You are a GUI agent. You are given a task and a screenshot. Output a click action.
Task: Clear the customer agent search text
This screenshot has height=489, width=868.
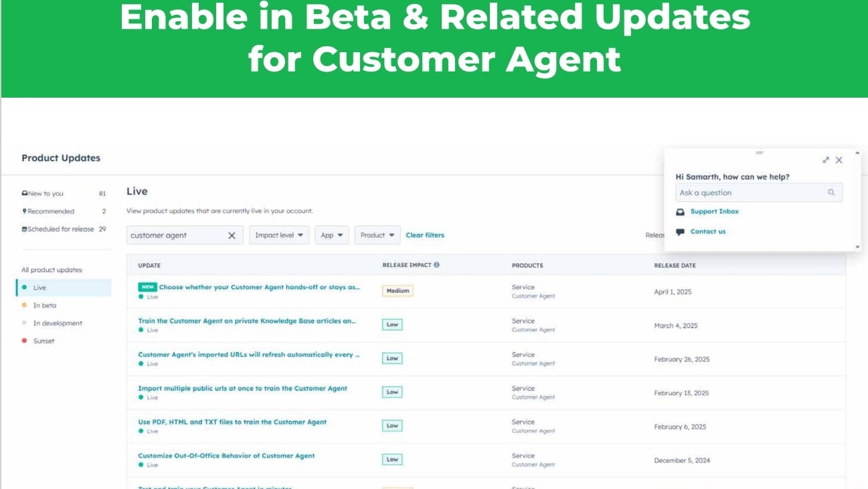232,235
